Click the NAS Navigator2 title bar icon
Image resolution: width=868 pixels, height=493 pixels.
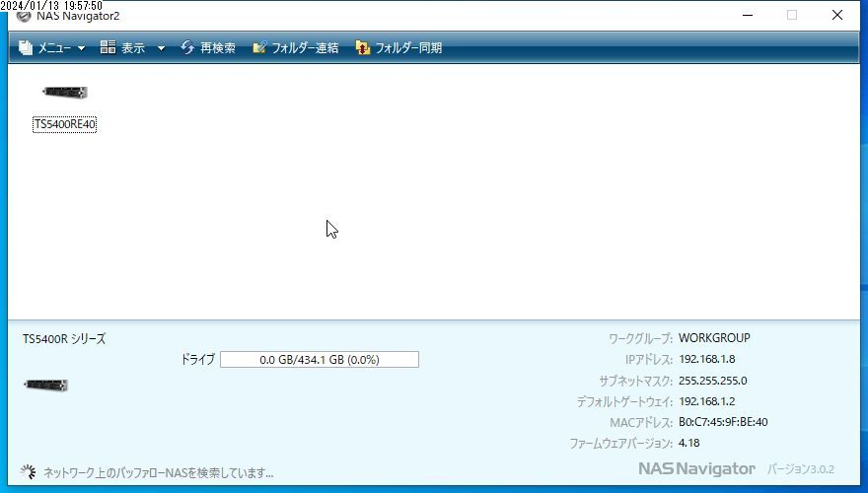[24, 17]
